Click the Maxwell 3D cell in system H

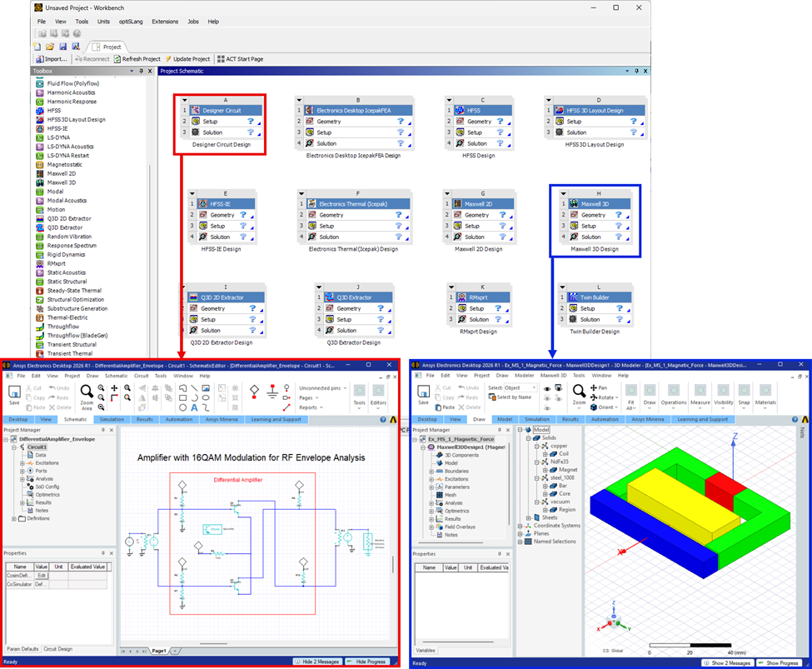599,203
